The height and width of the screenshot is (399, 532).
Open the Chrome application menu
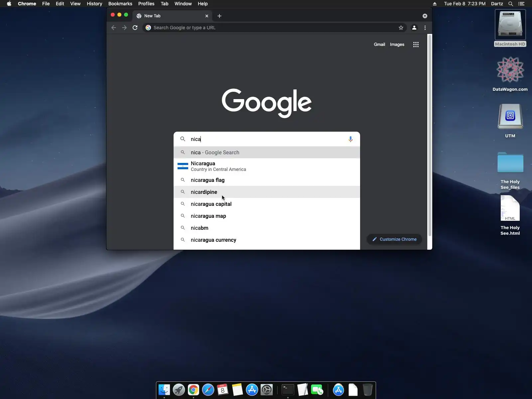point(27,4)
